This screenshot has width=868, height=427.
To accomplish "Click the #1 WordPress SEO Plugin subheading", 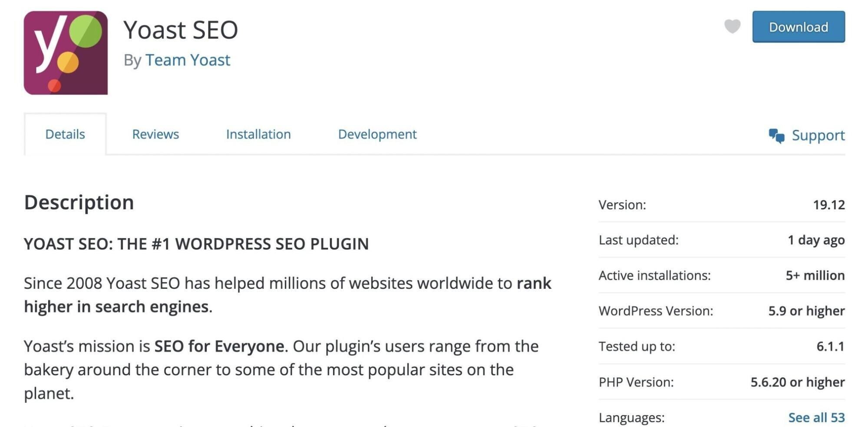I will coord(196,244).
